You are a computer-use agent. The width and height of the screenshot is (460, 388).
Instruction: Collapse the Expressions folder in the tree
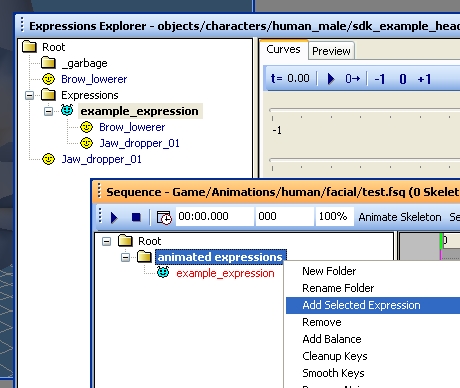pyautogui.click(x=29, y=95)
